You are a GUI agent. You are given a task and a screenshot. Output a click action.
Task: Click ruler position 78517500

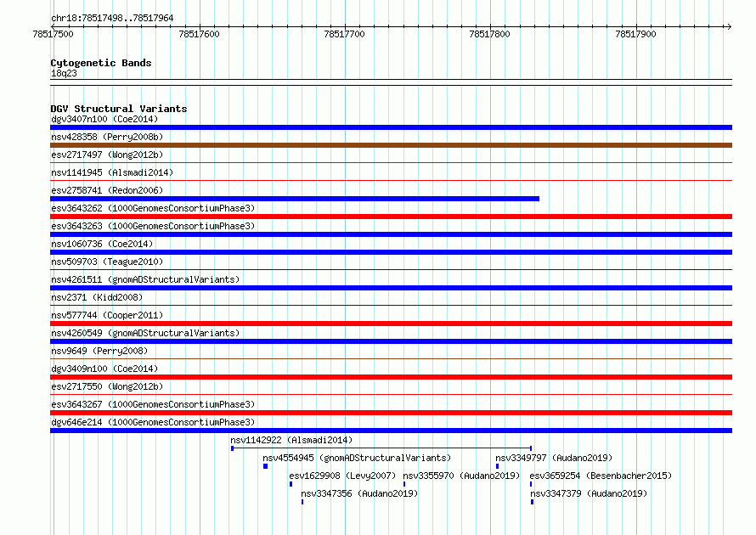[53, 34]
